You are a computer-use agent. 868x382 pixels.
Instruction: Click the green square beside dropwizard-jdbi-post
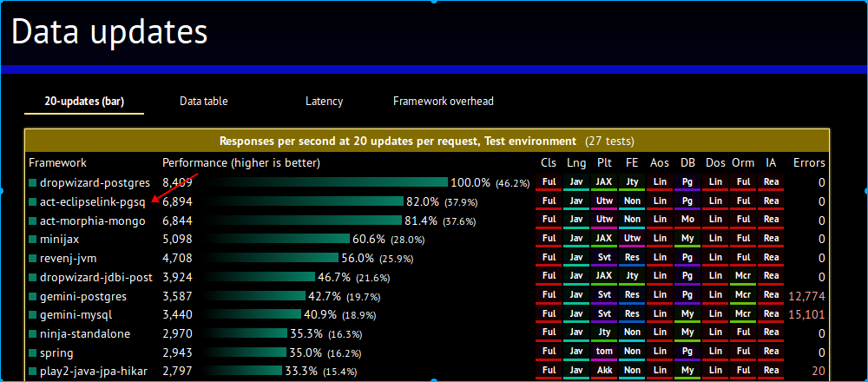33,277
